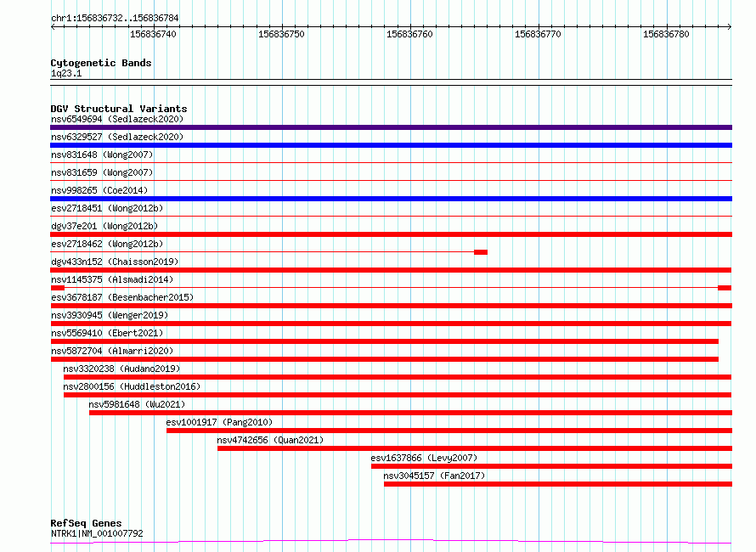Click the nsv1145375 (Alsmadi2014) label
The image size is (756, 552).
[112, 279]
